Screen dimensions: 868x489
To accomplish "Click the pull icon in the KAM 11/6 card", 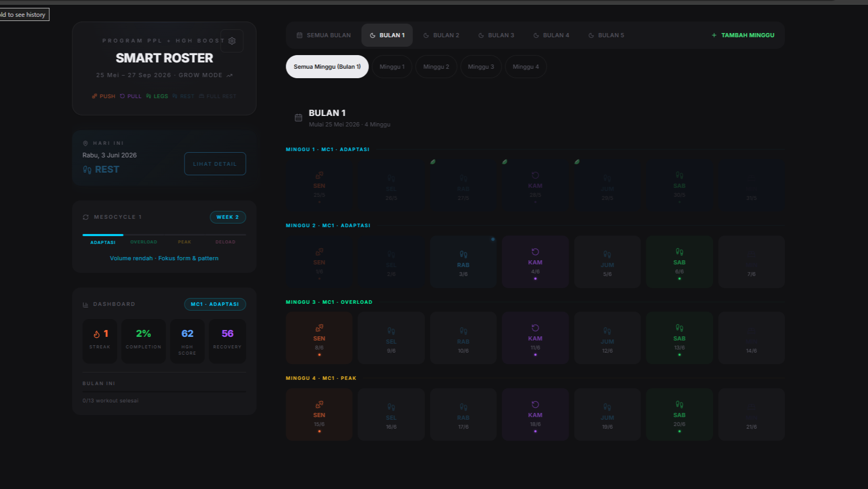I will 535,328.
